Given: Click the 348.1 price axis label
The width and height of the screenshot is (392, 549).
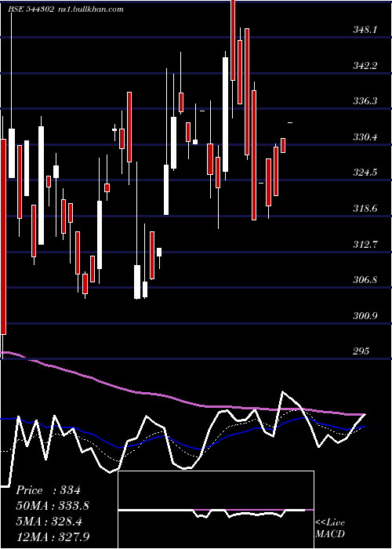Looking at the screenshot, I should pyautogui.click(x=365, y=30).
